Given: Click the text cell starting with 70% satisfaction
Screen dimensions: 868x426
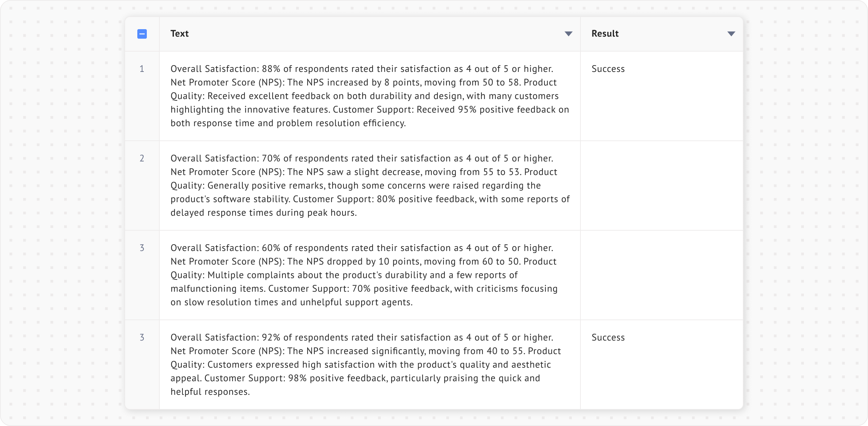Looking at the screenshot, I should (370, 186).
